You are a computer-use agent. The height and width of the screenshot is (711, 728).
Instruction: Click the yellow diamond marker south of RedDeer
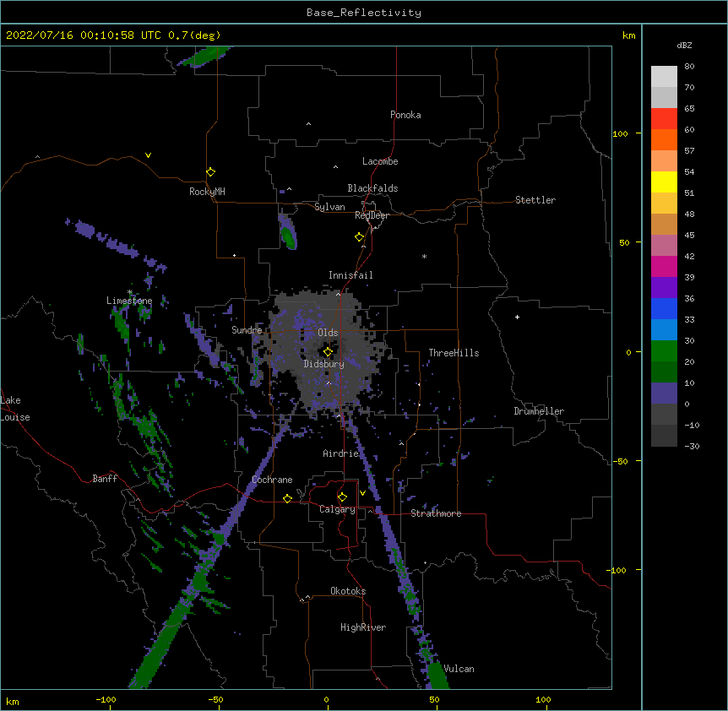click(360, 237)
